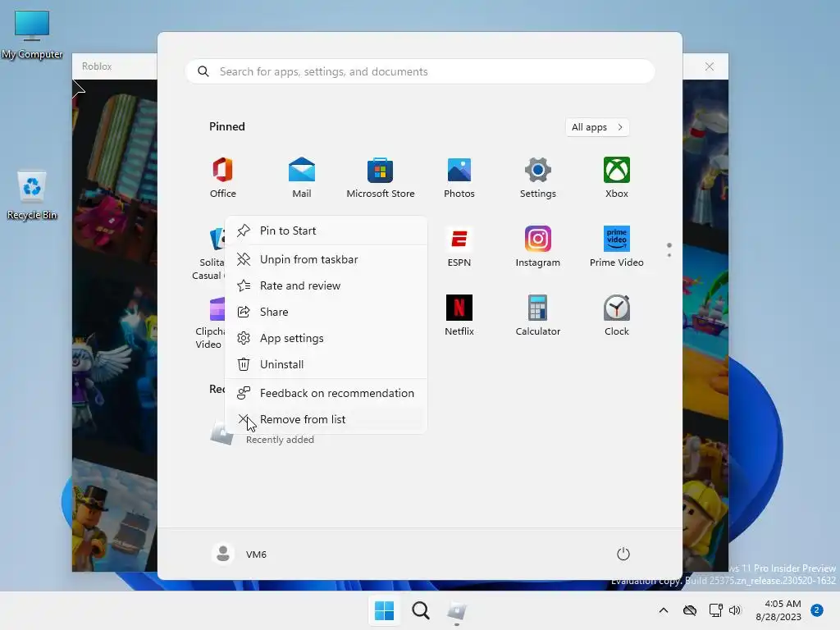Open the clock and date flyout

click(778, 610)
